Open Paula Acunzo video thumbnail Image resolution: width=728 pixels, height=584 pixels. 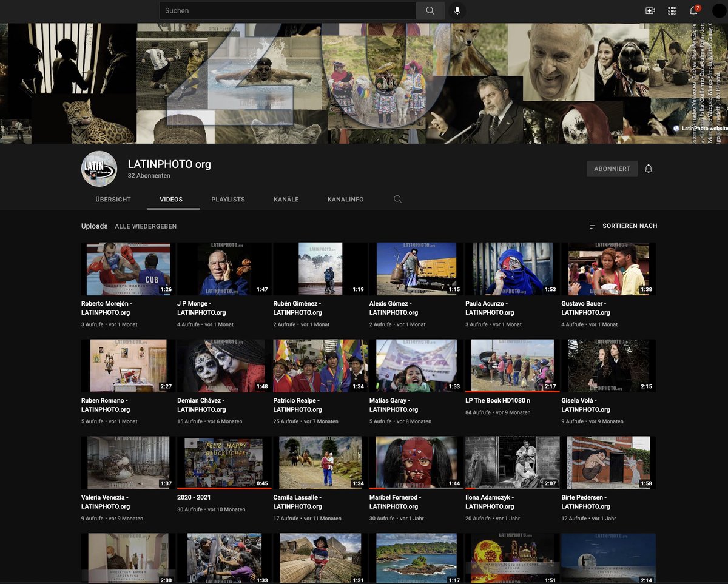tap(512, 269)
